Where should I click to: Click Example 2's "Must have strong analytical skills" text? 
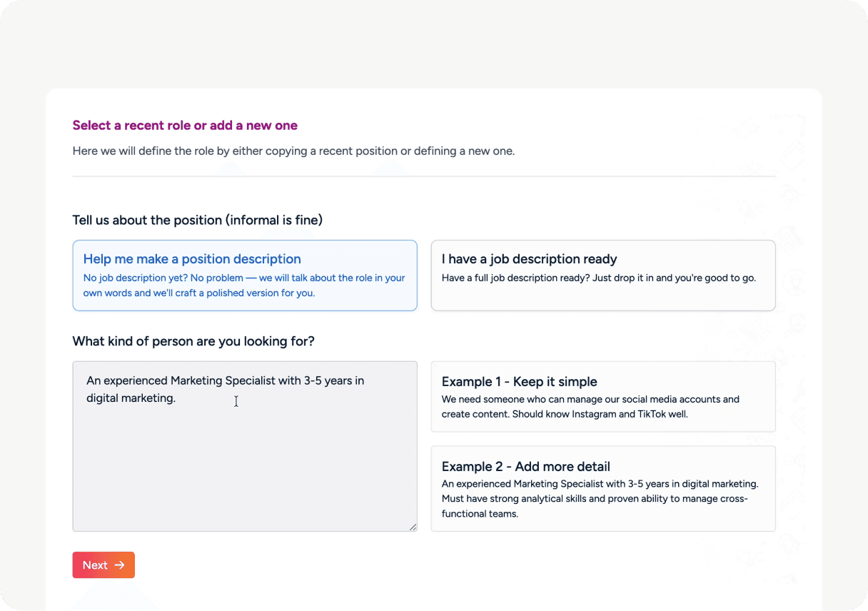click(594, 499)
